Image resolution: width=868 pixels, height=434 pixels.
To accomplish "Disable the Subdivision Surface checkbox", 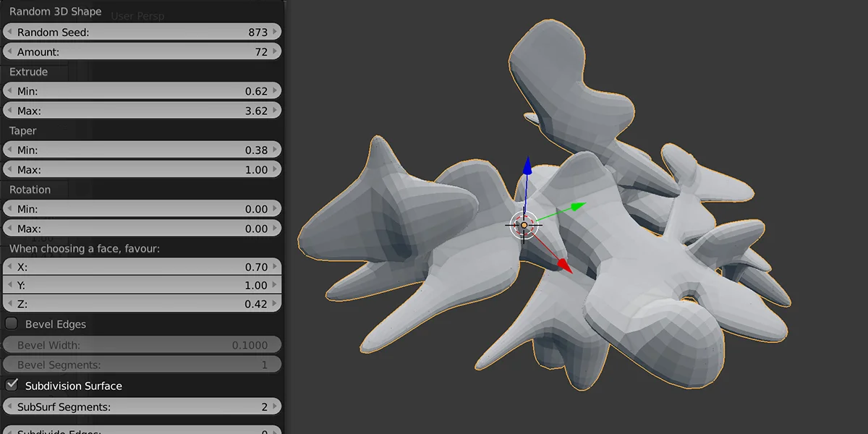I will pos(12,385).
